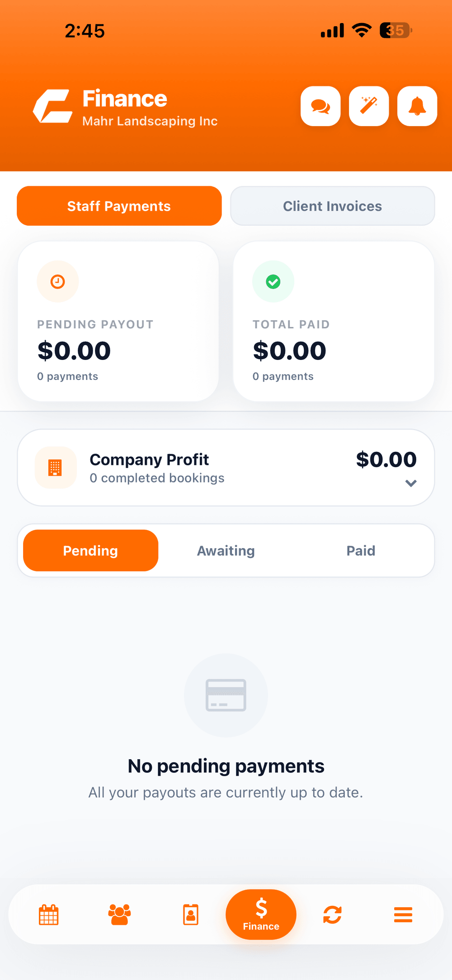Image resolution: width=452 pixels, height=980 pixels.
Task: Tap the Finance logo in header
Action: (53, 106)
